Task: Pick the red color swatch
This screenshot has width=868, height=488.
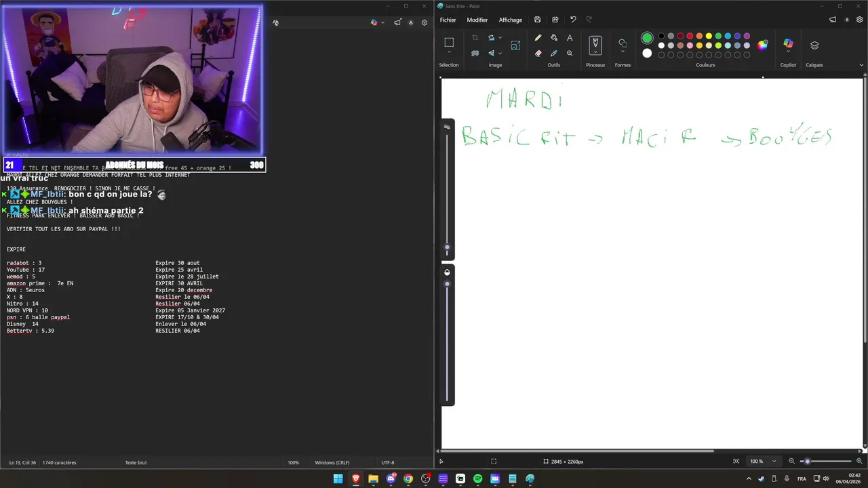Action: 690,36
